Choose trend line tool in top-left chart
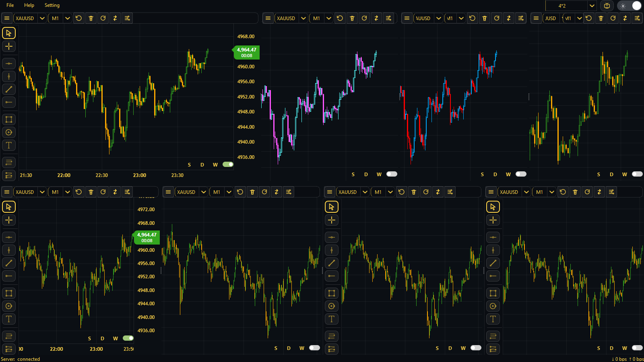 pos(9,89)
